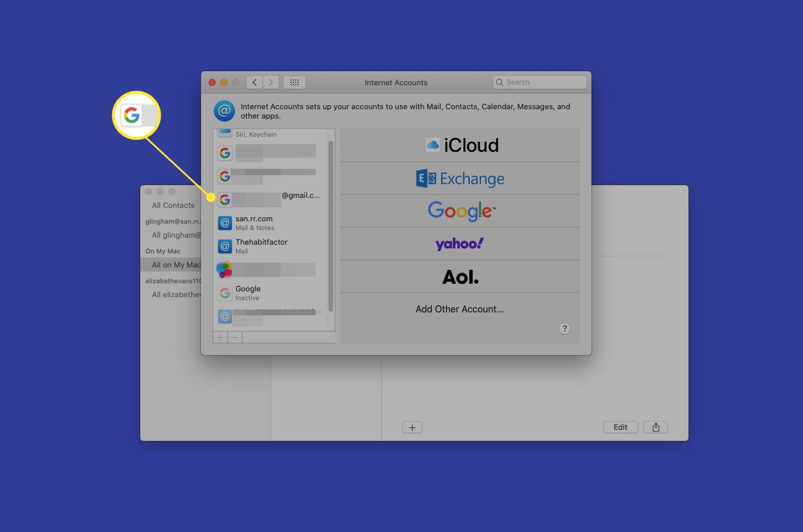Go back with the left chevron button
Image resolution: width=803 pixels, height=532 pixels.
click(254, 82)
